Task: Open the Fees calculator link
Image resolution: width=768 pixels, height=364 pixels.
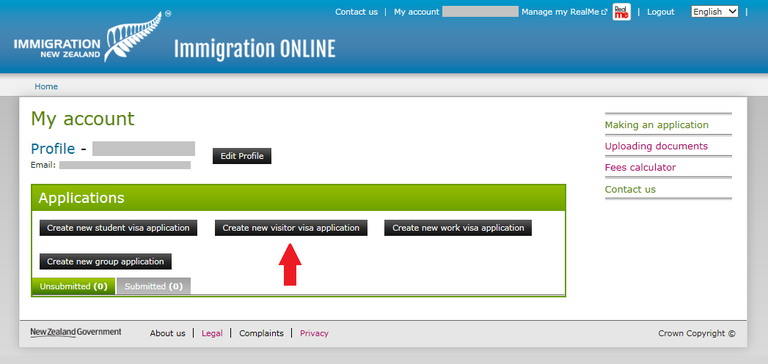Action: point(640,168)
